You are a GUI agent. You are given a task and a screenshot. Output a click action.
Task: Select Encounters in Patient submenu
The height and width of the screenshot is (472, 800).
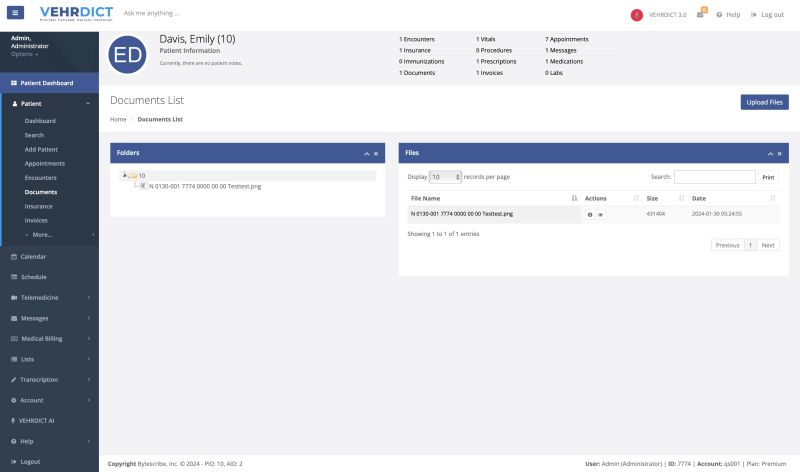coord(41,177)
